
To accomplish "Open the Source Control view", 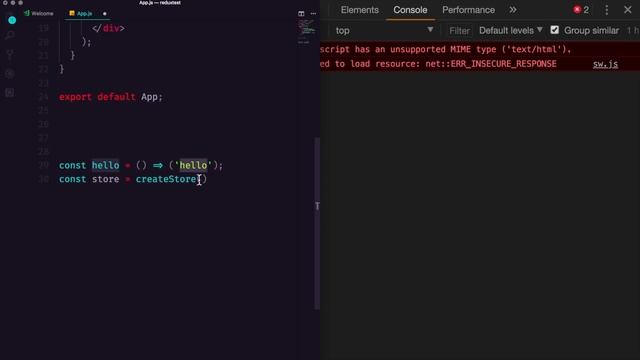I will tap(10, 55).
